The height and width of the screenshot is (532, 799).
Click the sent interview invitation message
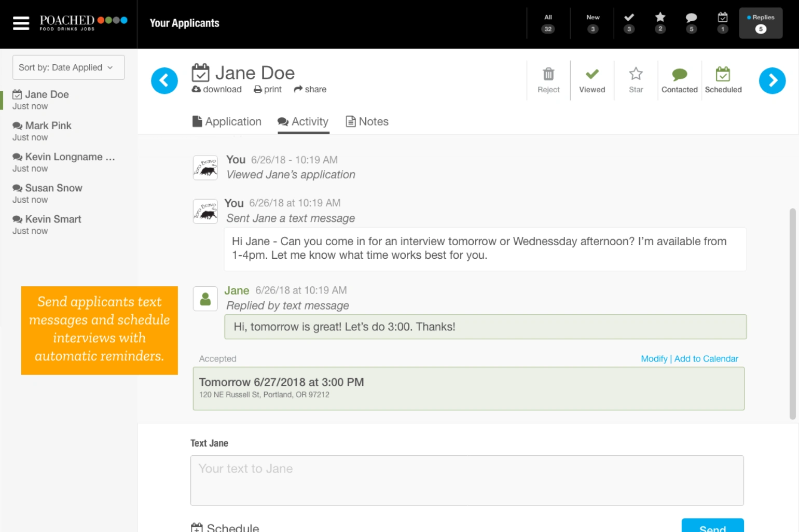[x=485, y=249]
